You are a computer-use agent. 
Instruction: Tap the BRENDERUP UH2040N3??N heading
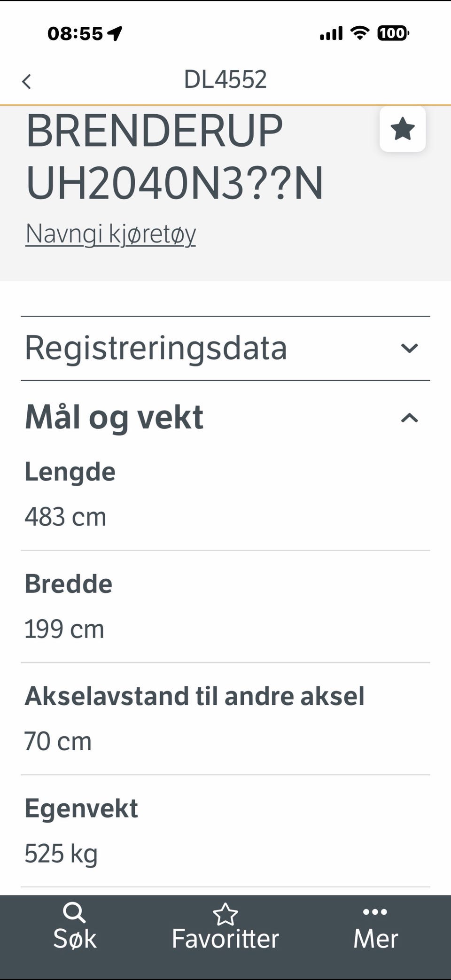pos(175,156)
